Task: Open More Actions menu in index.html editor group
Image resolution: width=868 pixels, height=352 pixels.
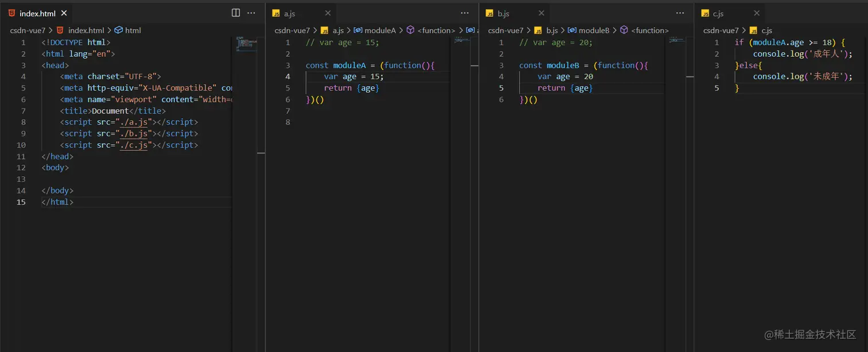Action: 251,13
